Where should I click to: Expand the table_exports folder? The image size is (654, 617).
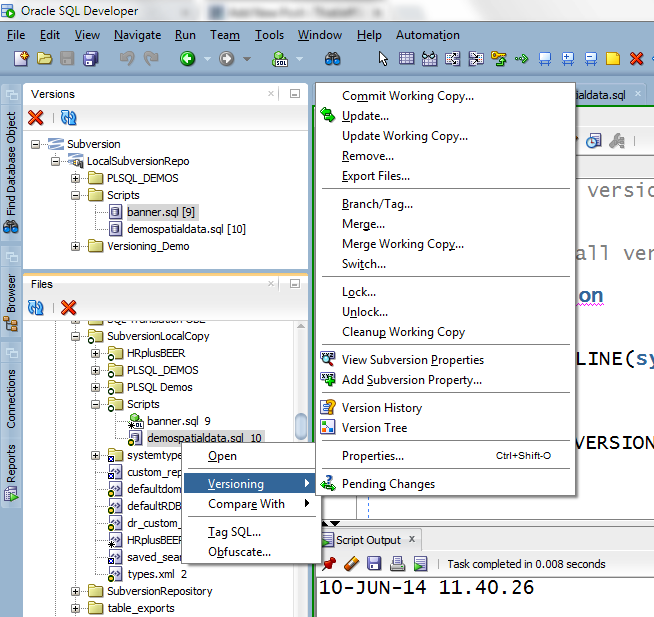[75, 608]
